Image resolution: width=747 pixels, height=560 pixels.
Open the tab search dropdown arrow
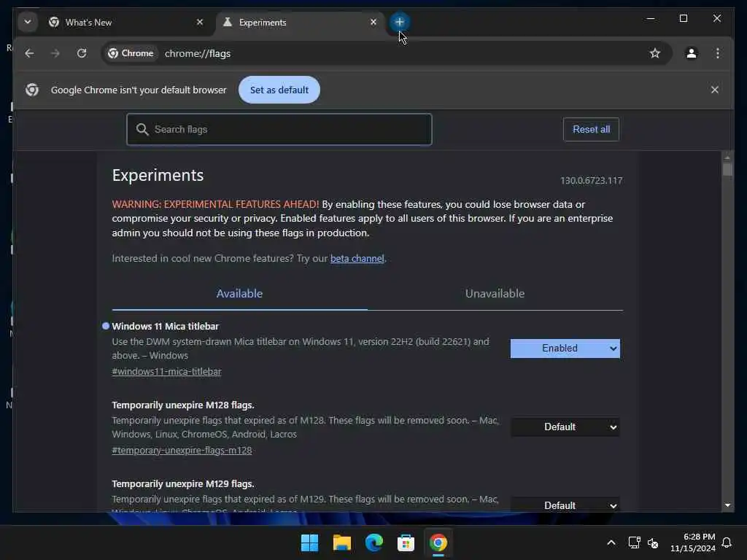[x=28, y=22]
